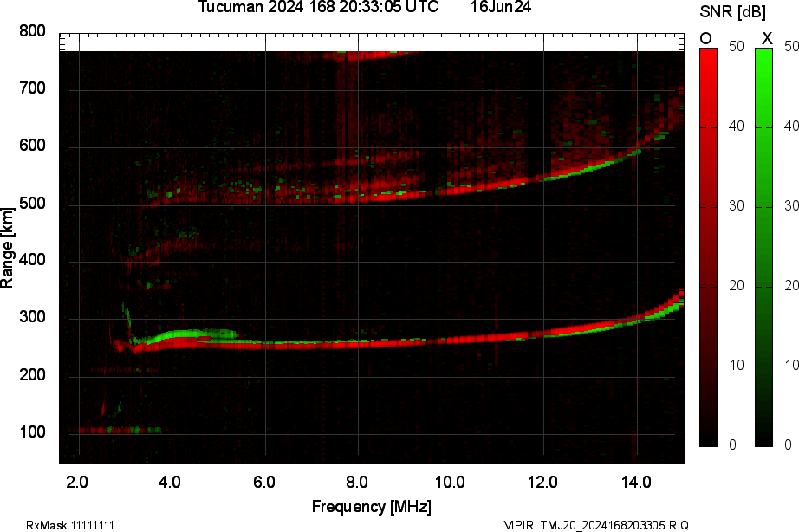
Task: Click the red O SNR color bar
Action: point(708,247)
